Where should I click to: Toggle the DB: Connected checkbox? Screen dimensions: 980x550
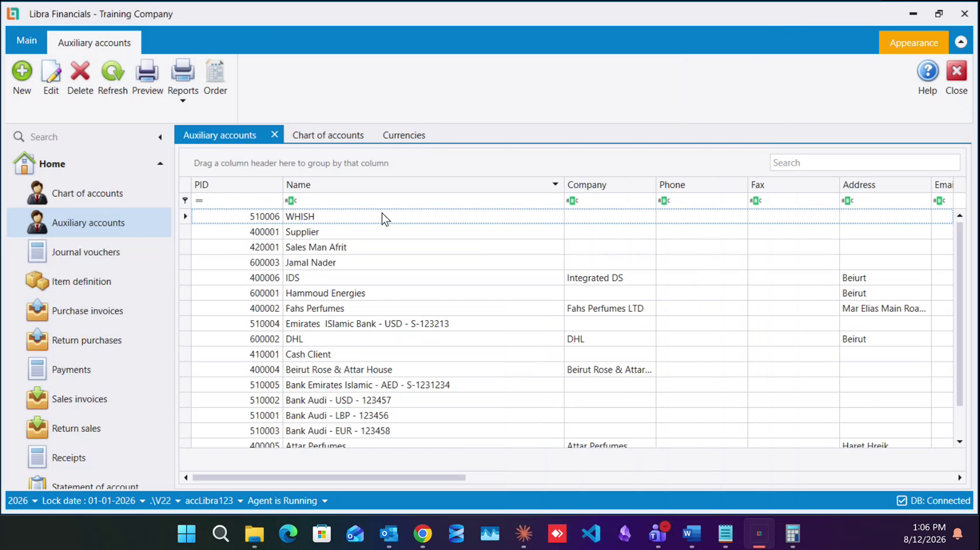coord(902,501)
